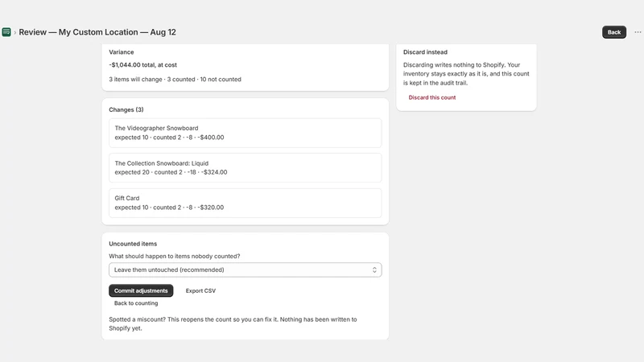Open the 'Leave them untouched' dropdown
This screenshot has height=362, width=644.
(x=246, y=269)
